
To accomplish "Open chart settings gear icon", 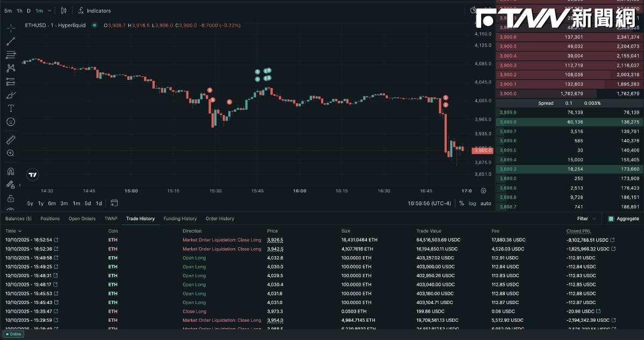I will 483,191.
